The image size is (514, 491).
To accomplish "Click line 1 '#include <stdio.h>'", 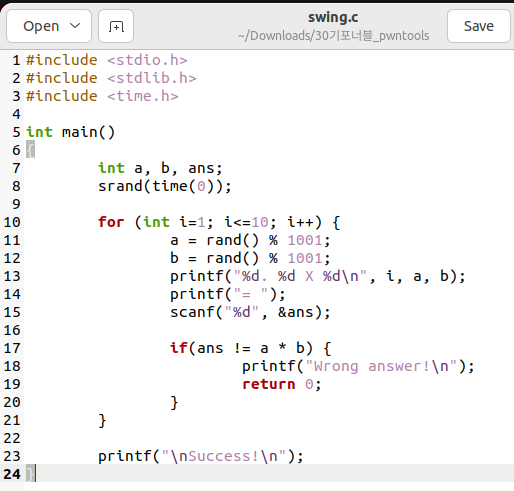I will tap(107, 60).
